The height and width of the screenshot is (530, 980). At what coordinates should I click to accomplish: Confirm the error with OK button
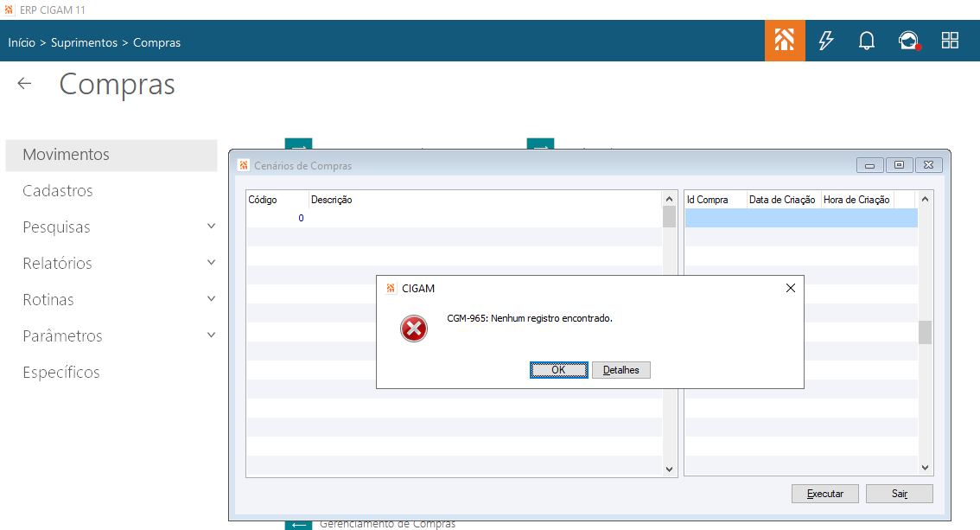(559, 370)
